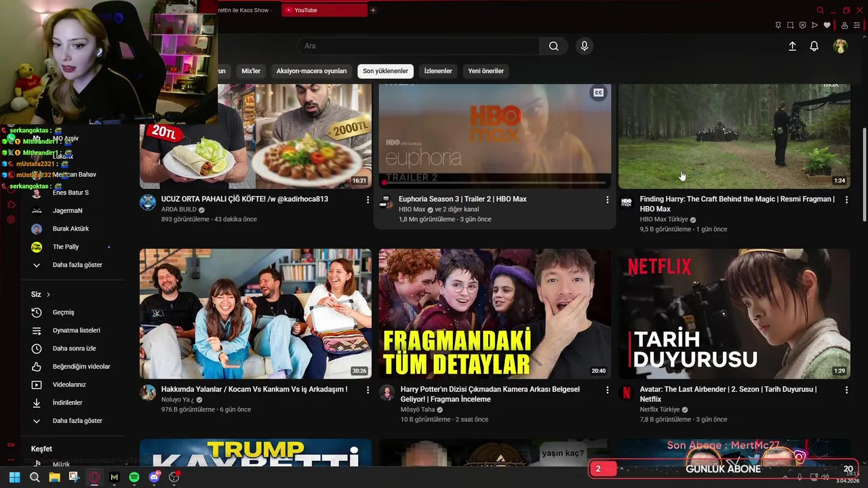Open Opera ad blocker shield icon

(x=803, y=25)
